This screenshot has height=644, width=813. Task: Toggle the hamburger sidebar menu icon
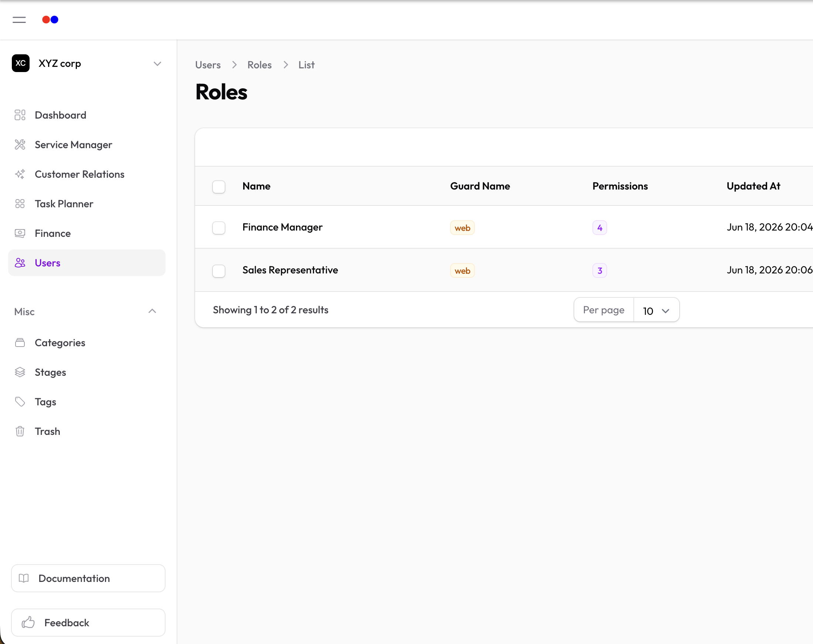[19, 20]
